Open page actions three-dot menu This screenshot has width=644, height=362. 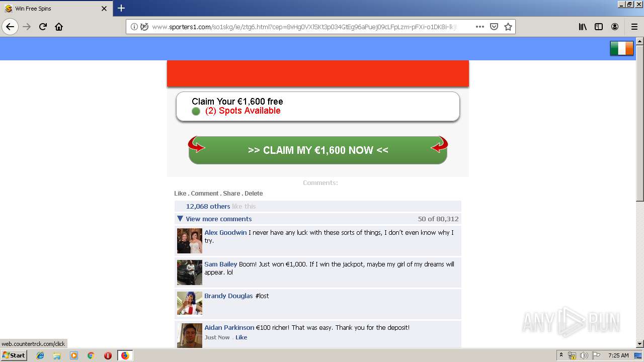coord(480,27)
